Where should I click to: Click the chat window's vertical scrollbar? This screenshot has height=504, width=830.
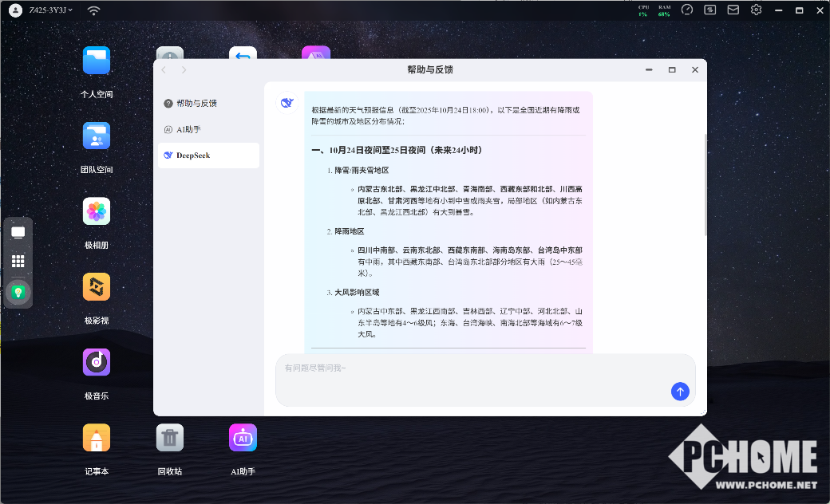tap(704, 183)
